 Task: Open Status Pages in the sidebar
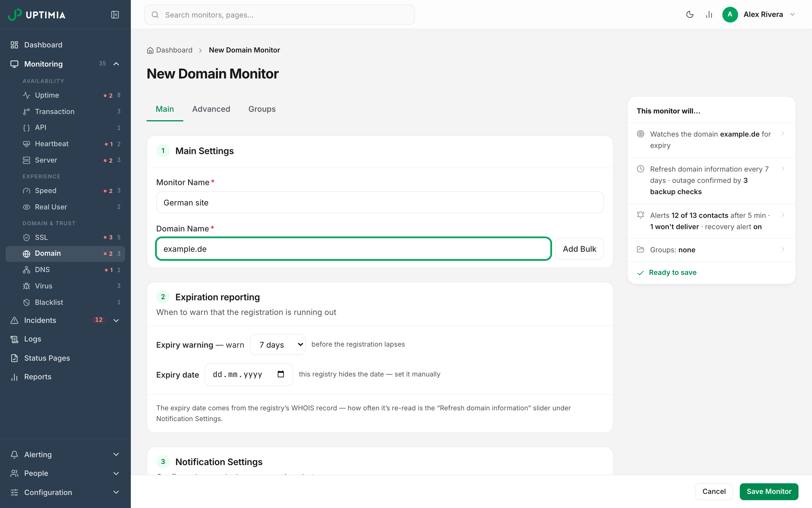[x=65, y=358]
